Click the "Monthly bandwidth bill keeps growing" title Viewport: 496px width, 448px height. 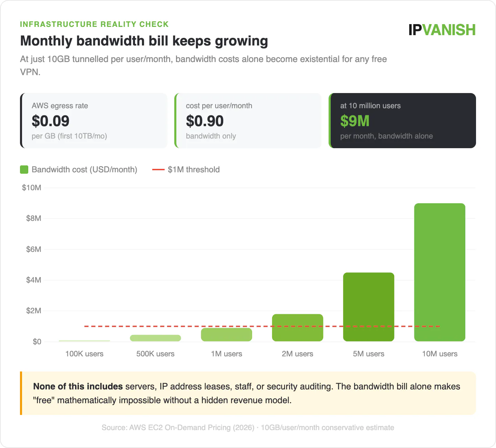144,41
